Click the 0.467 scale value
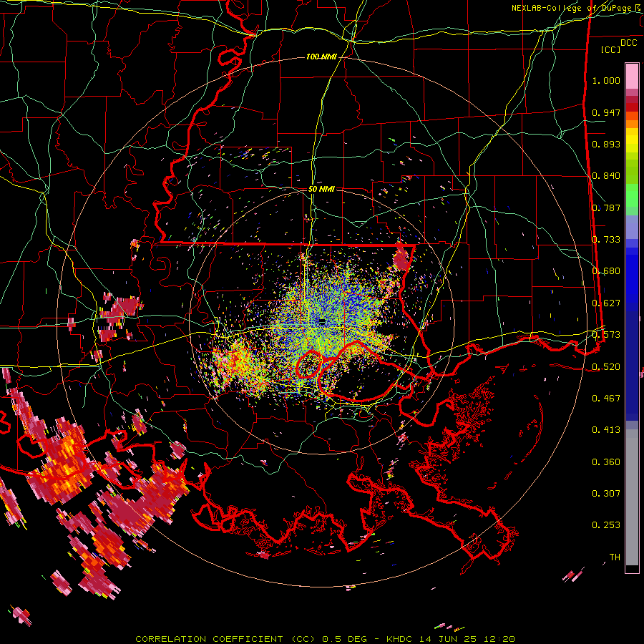 [x=606, y=399]
